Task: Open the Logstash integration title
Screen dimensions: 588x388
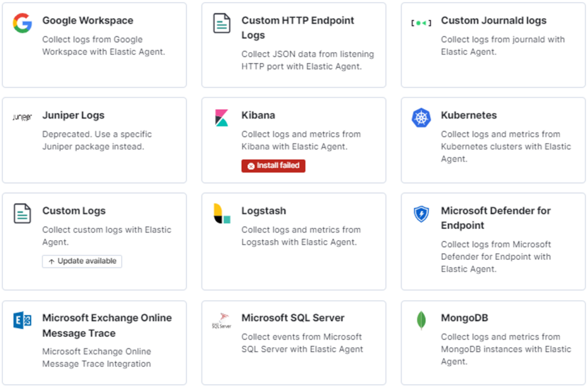Action: (x=264, y=211)
